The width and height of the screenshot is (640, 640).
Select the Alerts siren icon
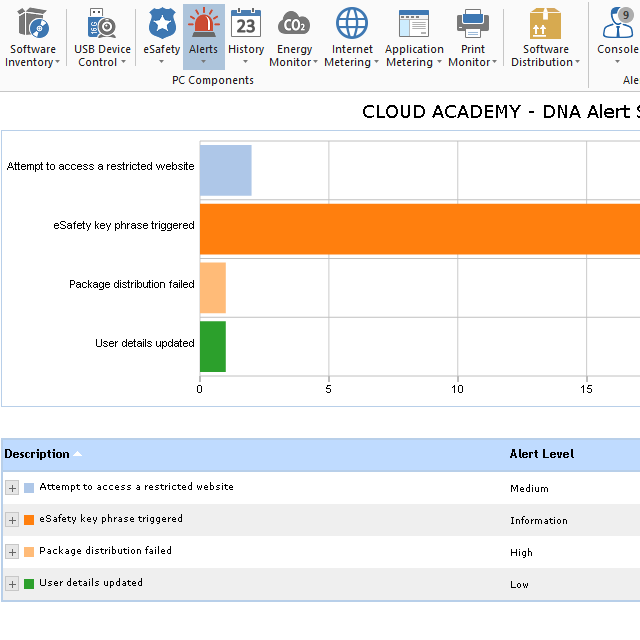(x=203, y=24)
